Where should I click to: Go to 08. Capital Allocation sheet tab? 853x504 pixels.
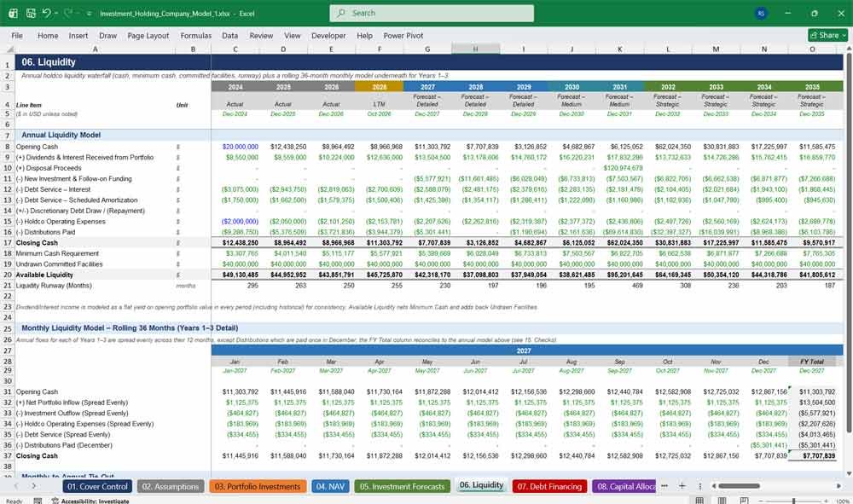625,486
